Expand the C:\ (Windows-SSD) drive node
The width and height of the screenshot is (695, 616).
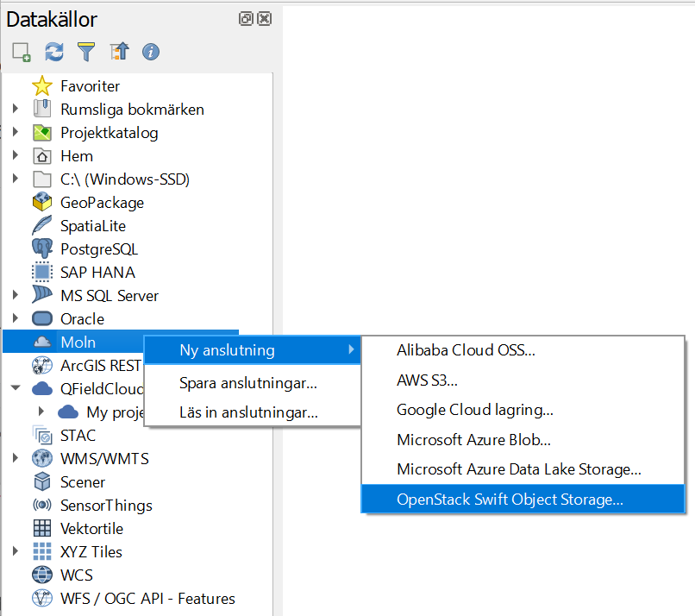click(16, 179)
